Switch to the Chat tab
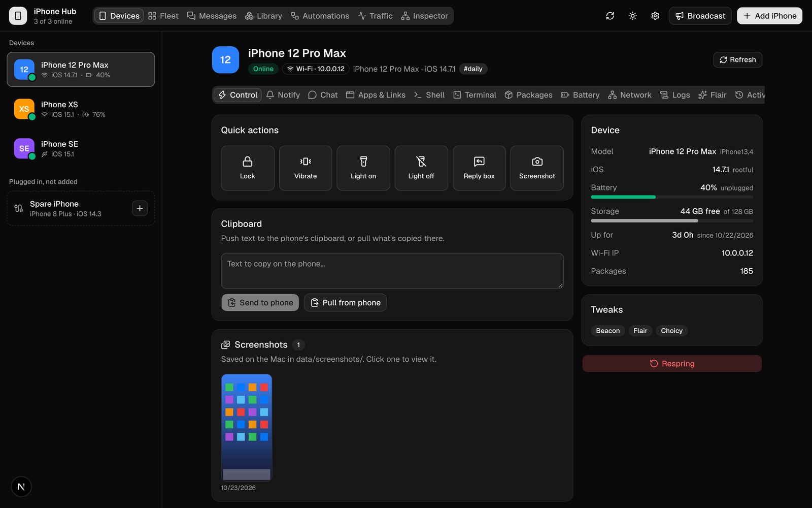 [x=323, y=95]
